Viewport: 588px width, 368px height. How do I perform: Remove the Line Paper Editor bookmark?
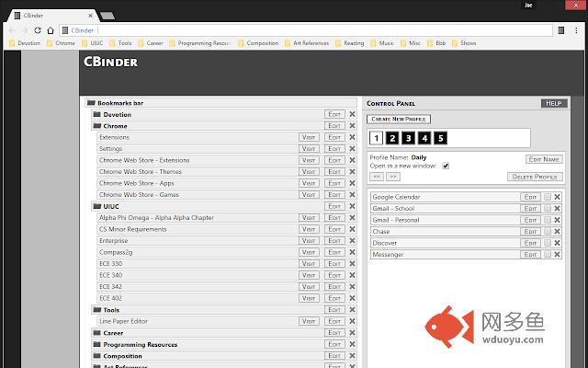(352, 321)
